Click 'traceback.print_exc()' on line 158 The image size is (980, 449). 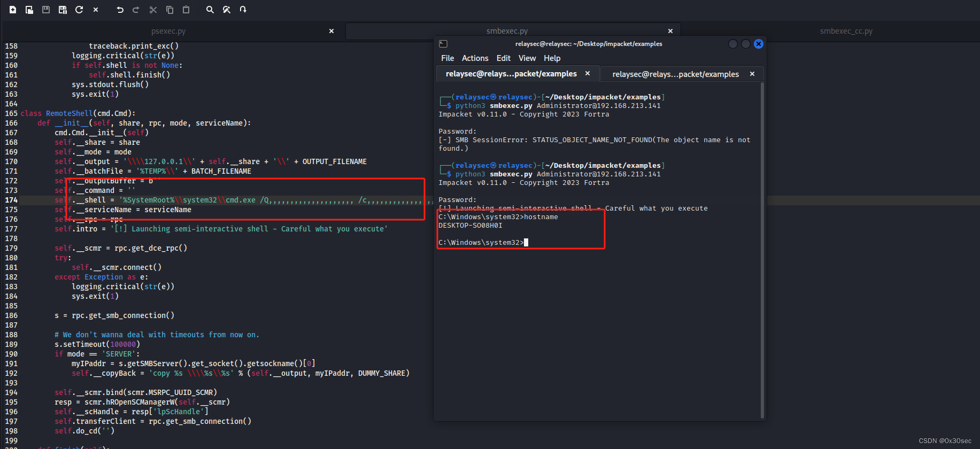(x=134, y=46)
